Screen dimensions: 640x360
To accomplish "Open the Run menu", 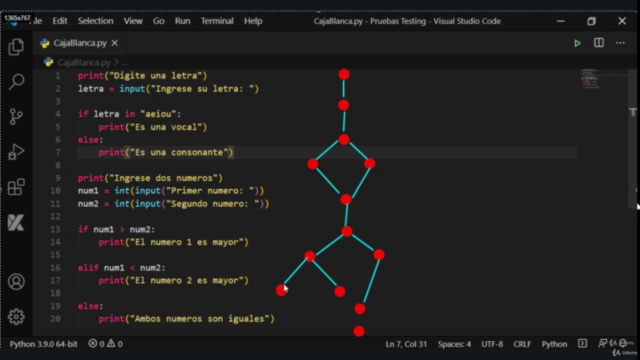I will point(182,21).
